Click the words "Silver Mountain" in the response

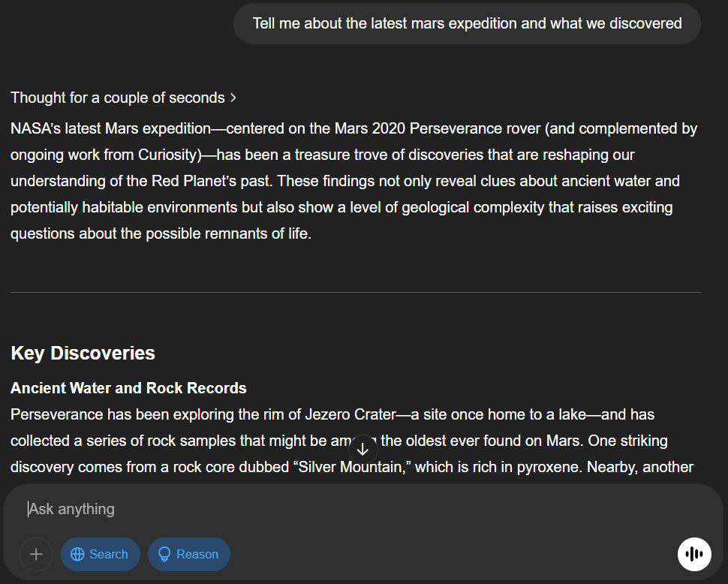[x=350, y=467]
